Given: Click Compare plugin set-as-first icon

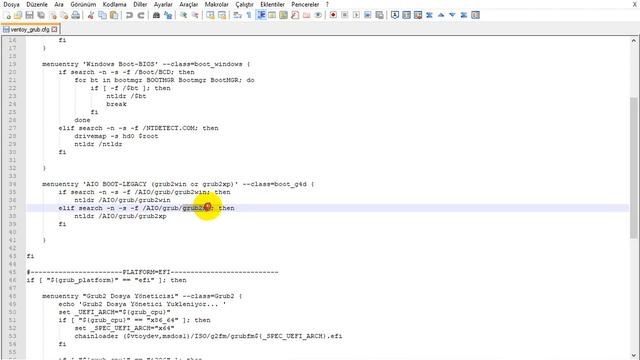Looking at the screenshot, I should (x=395, y=15).
